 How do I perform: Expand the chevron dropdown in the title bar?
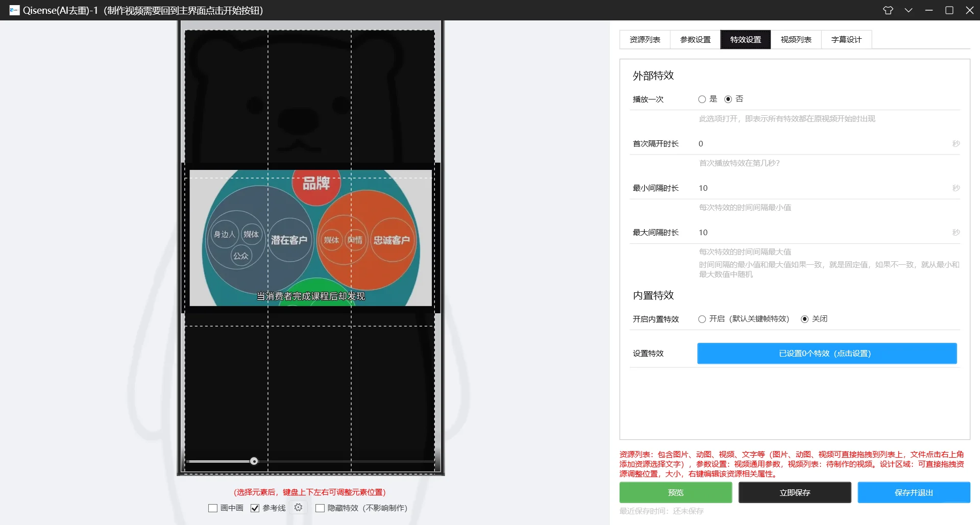point(909,10)
